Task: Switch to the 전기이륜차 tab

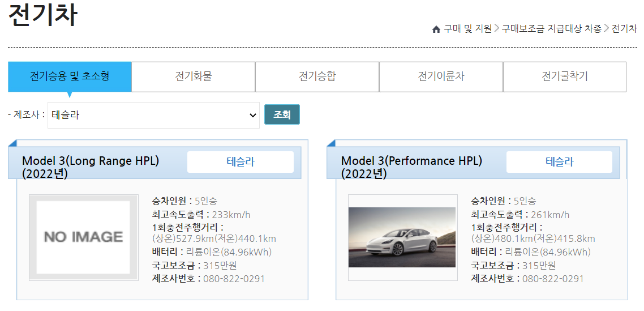Action: point(441,76)
